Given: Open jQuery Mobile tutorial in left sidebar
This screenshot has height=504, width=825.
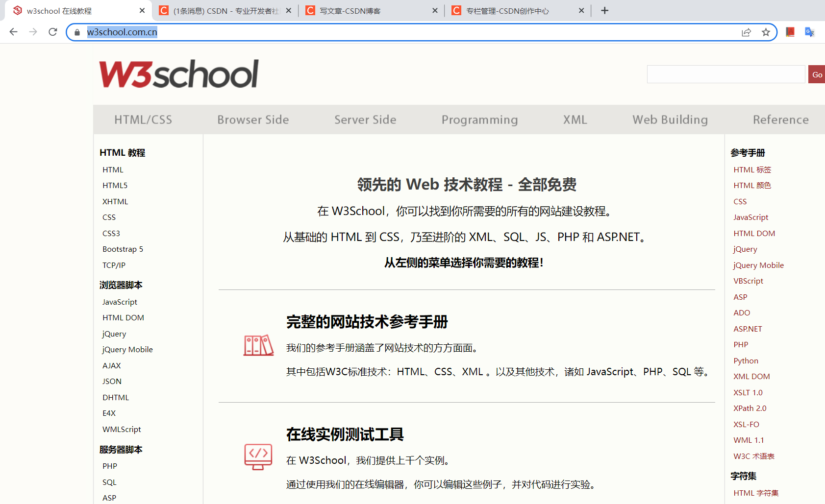Looking at the screenshot, I should (127, 350).
